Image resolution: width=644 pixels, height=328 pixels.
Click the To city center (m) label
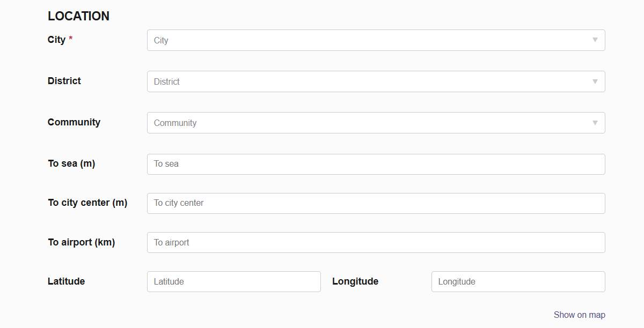(87, 203)
